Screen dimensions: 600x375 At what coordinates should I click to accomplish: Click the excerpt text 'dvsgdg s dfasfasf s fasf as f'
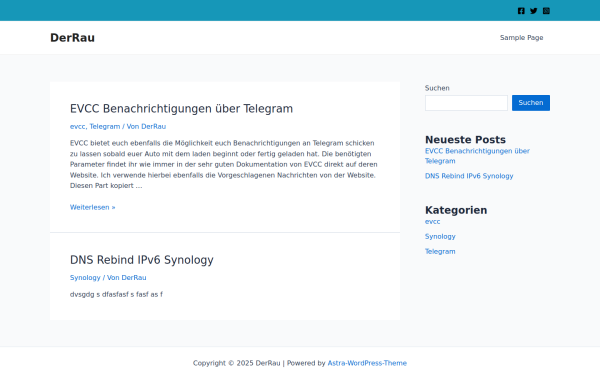116,294
